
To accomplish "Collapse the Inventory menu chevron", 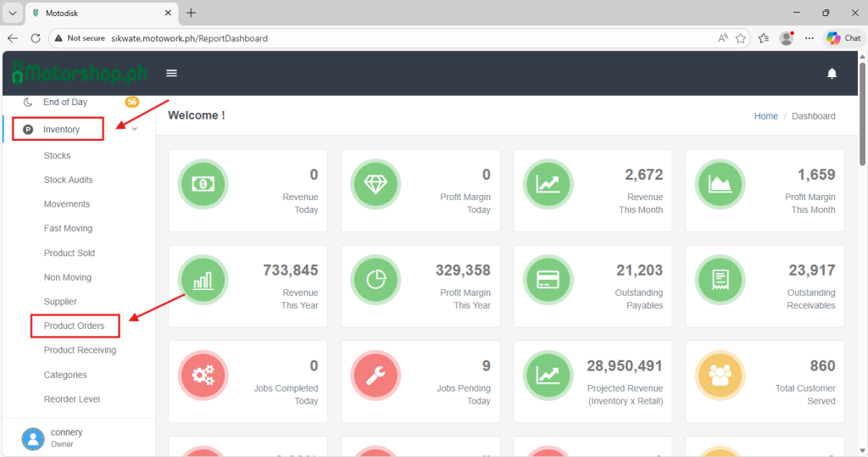I will pos(135,130).
